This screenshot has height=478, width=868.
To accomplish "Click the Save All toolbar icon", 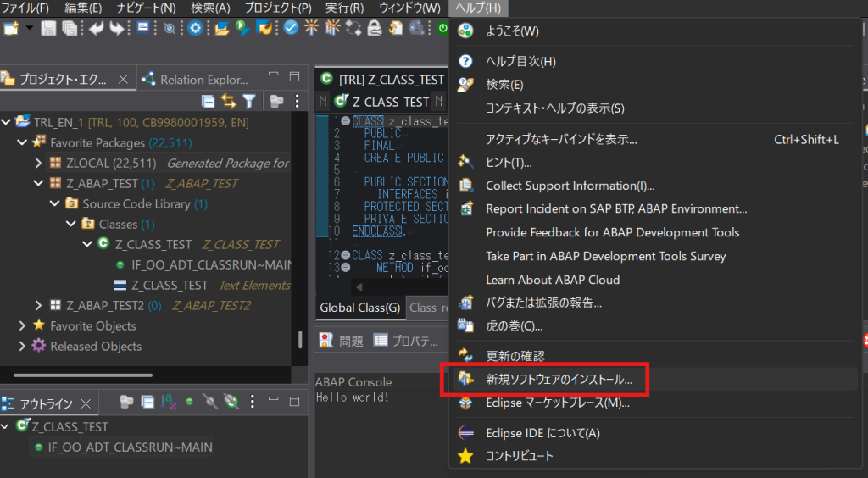I will click(x=70, y=28).
